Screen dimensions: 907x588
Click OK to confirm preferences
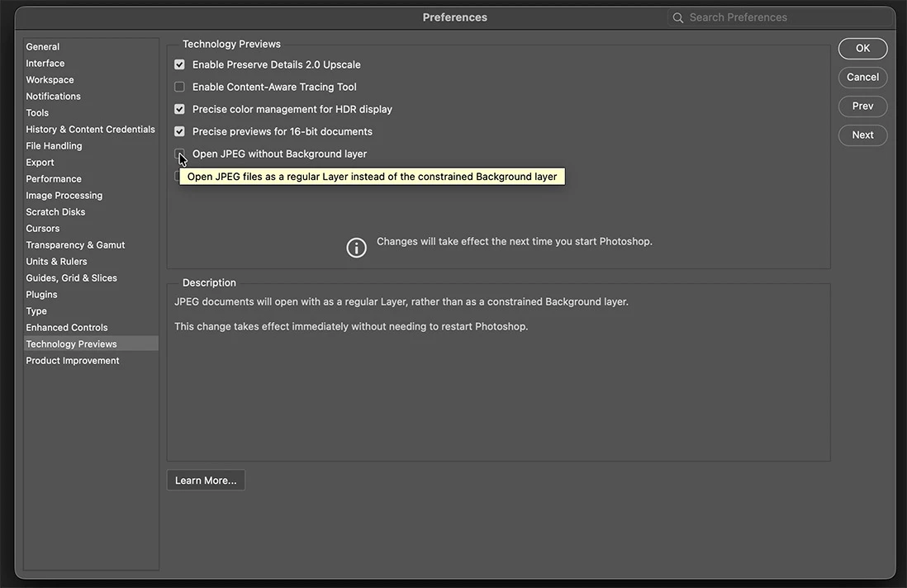(x=862, y=49)
